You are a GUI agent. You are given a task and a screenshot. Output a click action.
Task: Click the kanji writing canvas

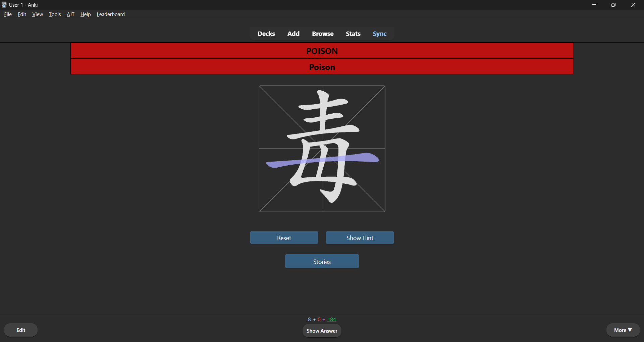(x=322, y=149)
